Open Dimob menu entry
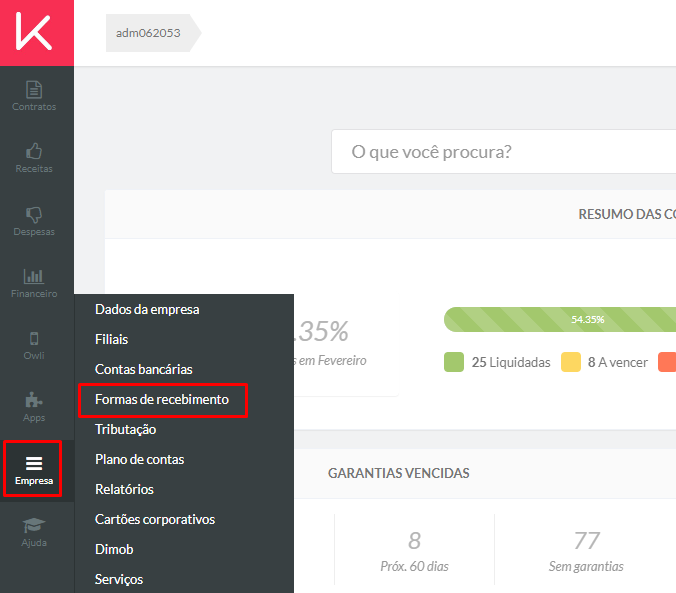The height and width of the screenshot is (593, 676). 114,549
